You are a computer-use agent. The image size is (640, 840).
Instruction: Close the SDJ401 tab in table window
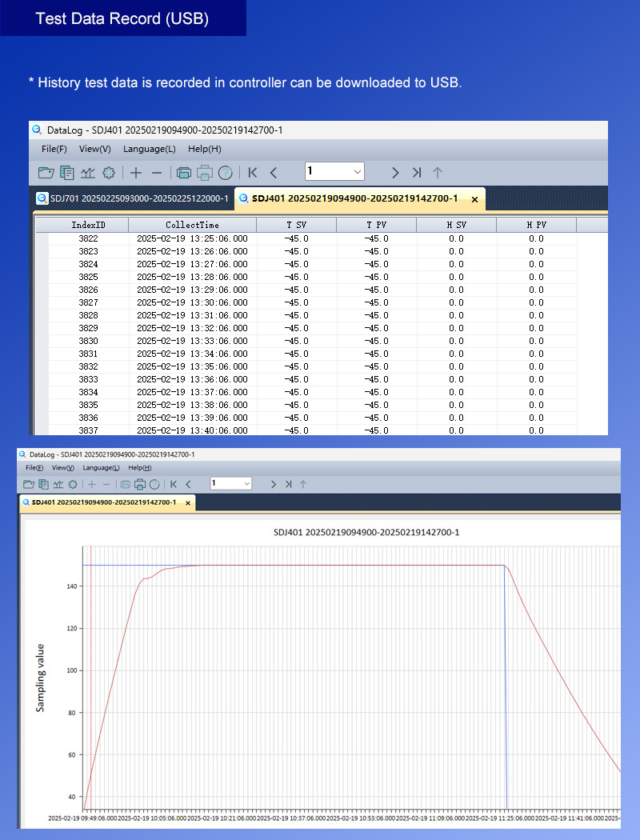pyautogui.click(x=474, y=199)
